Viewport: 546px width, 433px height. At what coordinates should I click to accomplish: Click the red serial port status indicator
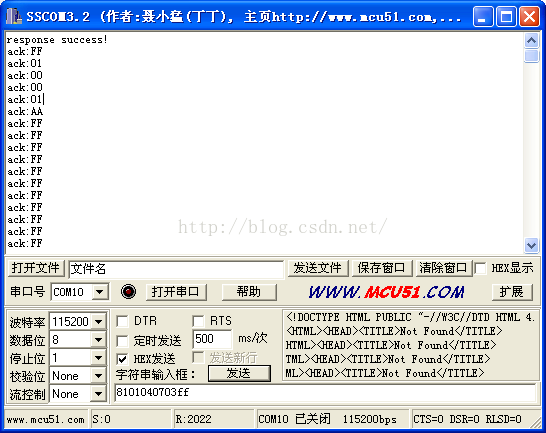(128, 291)
